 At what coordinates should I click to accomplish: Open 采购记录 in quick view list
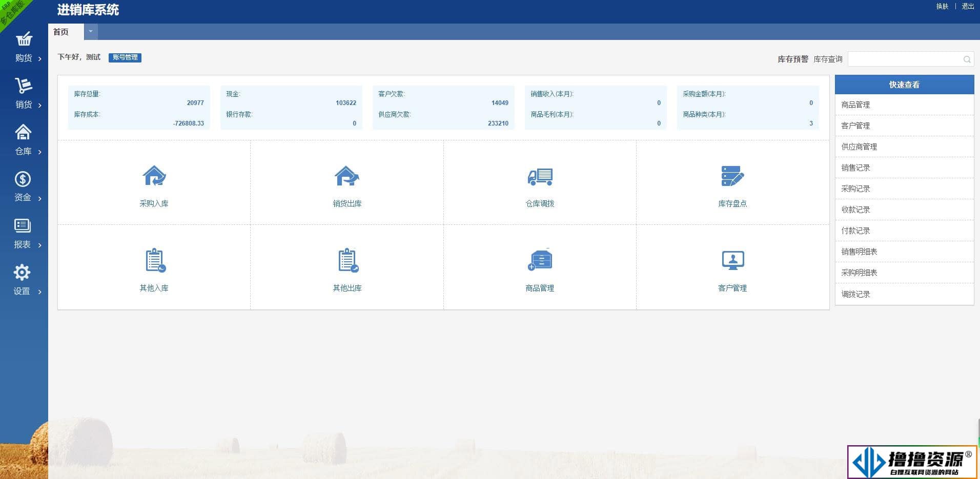tap(904, 189)
